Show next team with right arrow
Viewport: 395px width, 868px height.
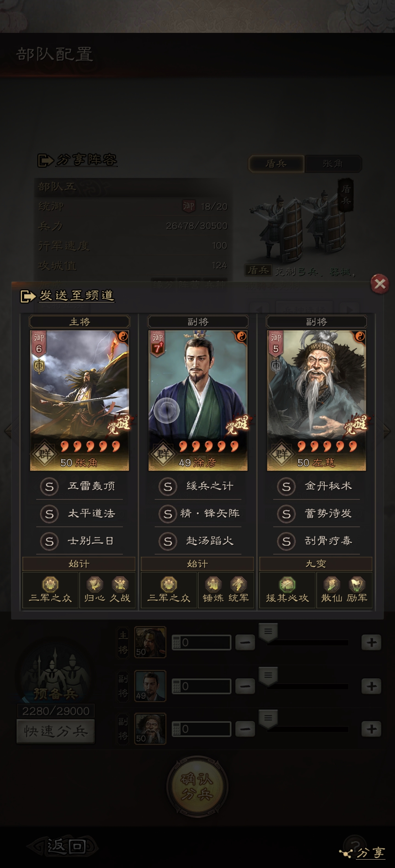(387, 431)
